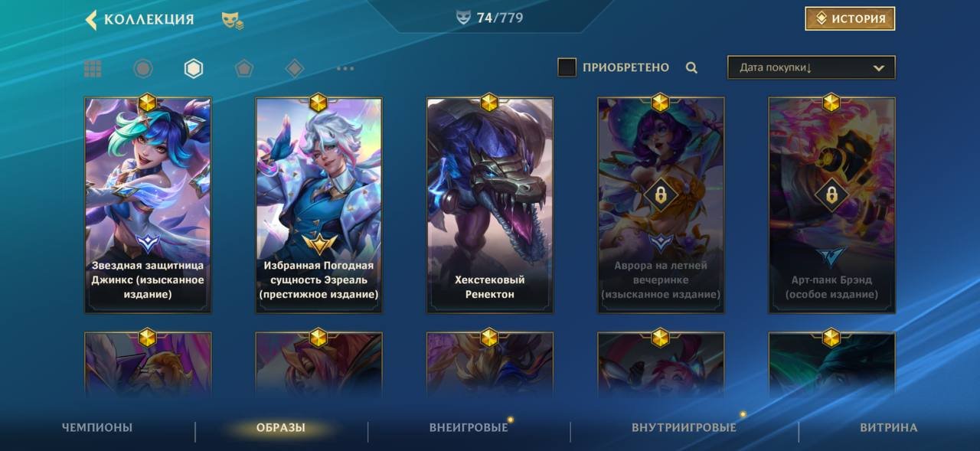
Task: Click the masks stack icon beside Коллекция
Action: [233, 21]
